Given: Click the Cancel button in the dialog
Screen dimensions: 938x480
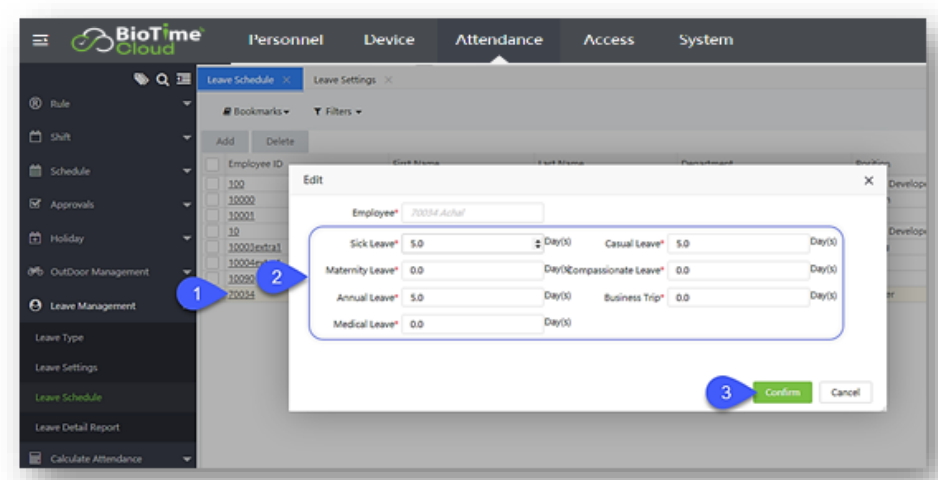Looking at the screenshot, I should [845, 393].
